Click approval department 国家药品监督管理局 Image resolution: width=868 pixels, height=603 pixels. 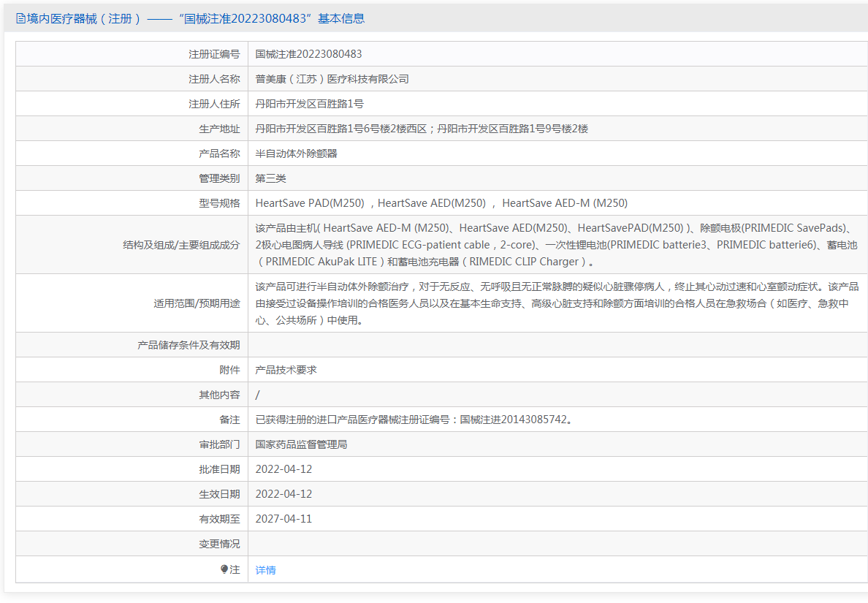coord(301,444)
